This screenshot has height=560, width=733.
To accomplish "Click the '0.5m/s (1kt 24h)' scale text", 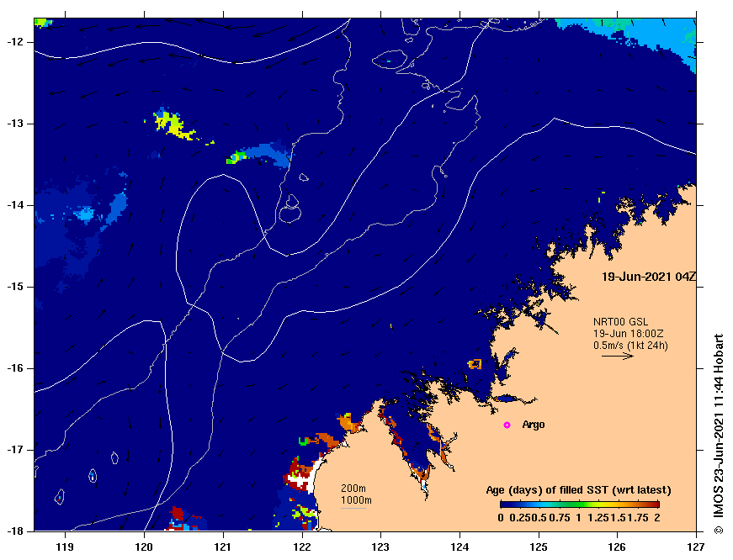I will (x=630, y=346).
